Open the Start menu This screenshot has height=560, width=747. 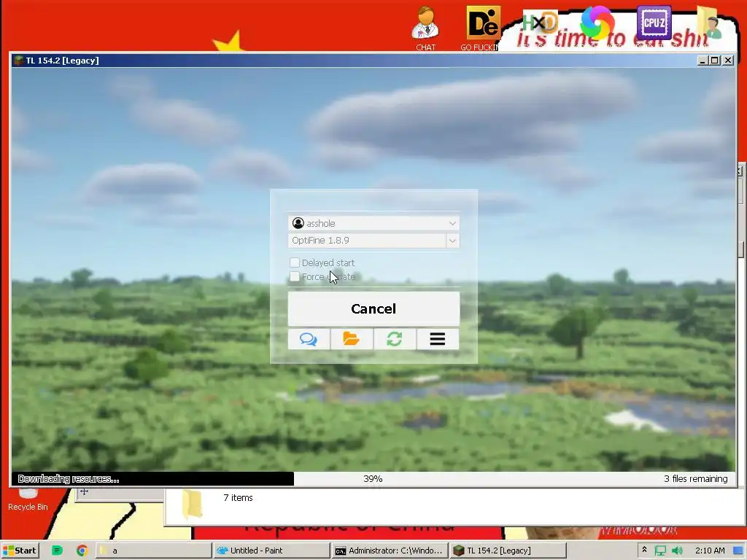(20, 551)
